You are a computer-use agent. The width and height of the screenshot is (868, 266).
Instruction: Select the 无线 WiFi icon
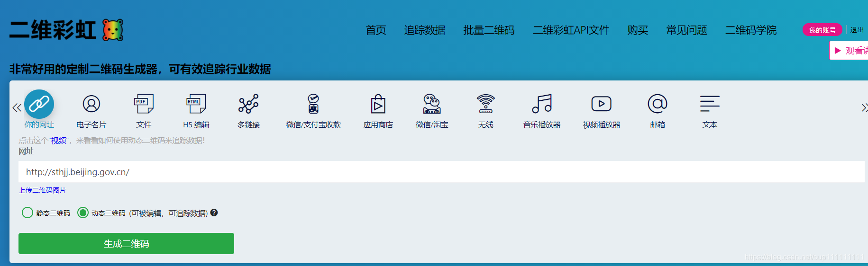485,104
